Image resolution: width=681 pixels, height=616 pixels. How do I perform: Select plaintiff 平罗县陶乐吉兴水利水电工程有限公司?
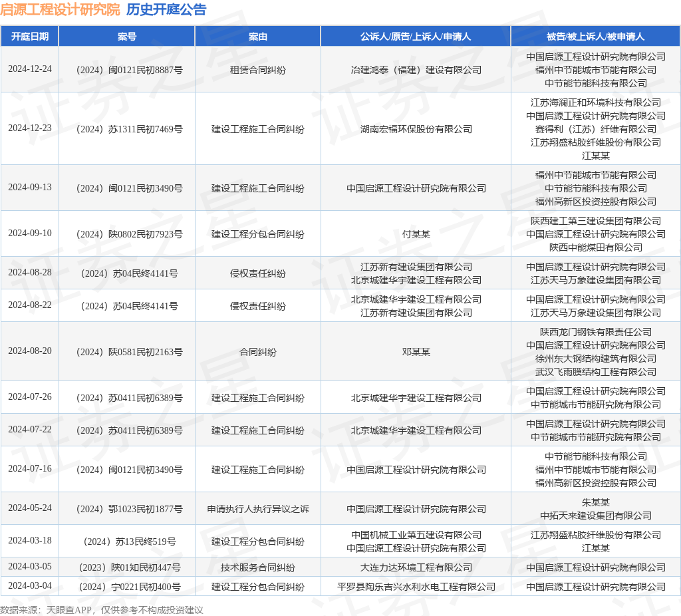tap(416, 587)
